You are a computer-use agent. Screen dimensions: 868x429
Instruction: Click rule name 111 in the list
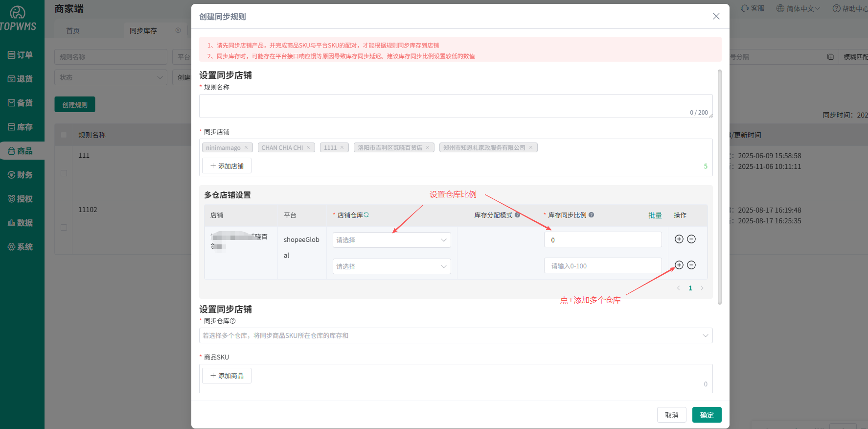click(x=84, y=155)
